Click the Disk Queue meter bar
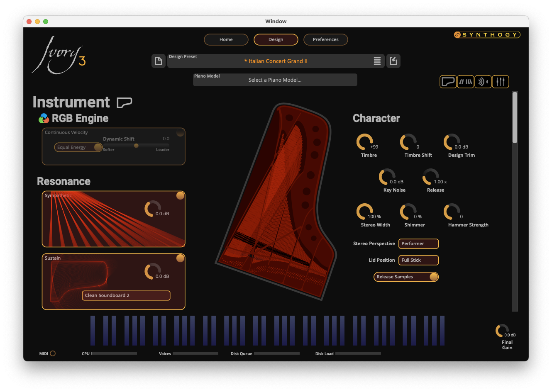Viewport: 552px width, 392px height. coord(277,353)
